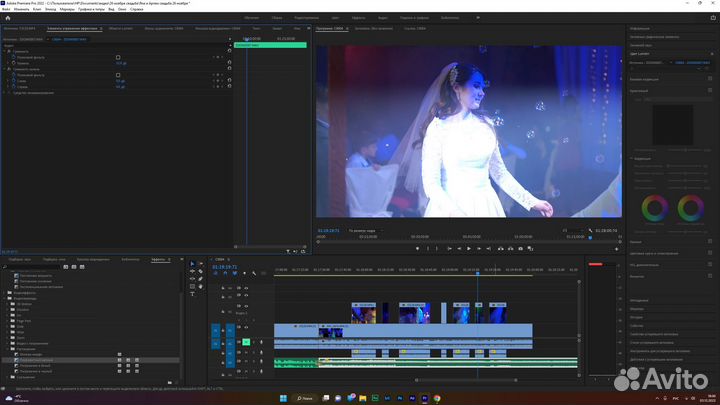Select the Selection arrow tool in the tools panel
Image resolution: width=720 pixels, height=405 pixels.
pyautogui.click(x=193, y=264)
